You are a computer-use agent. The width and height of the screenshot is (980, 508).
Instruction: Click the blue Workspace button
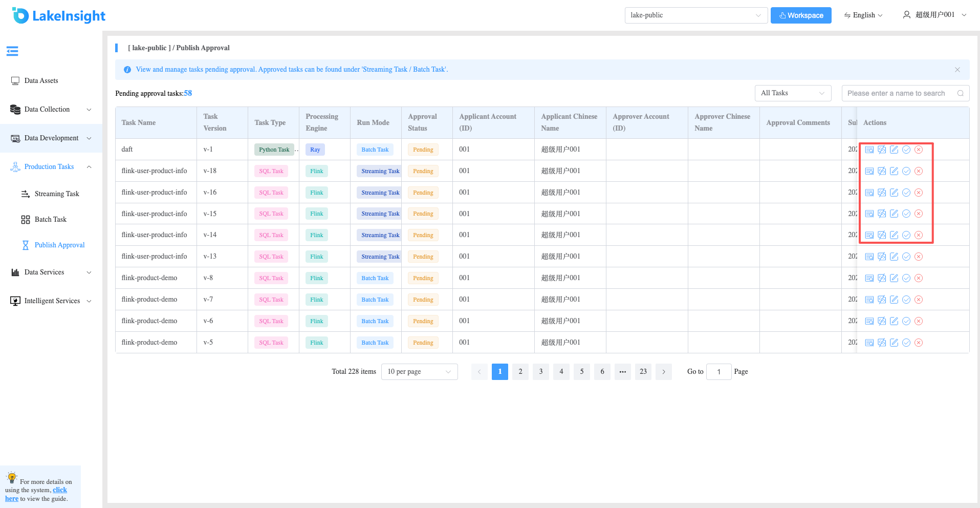pos(801,15)
